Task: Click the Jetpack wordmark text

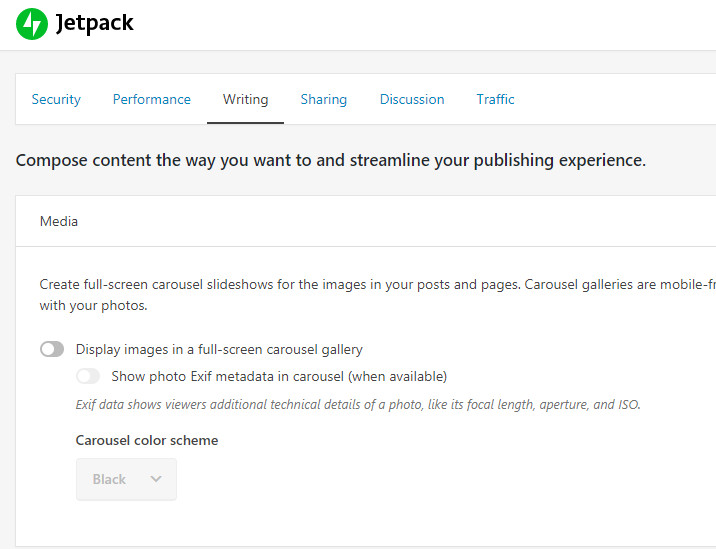Action: coord(95,24)
